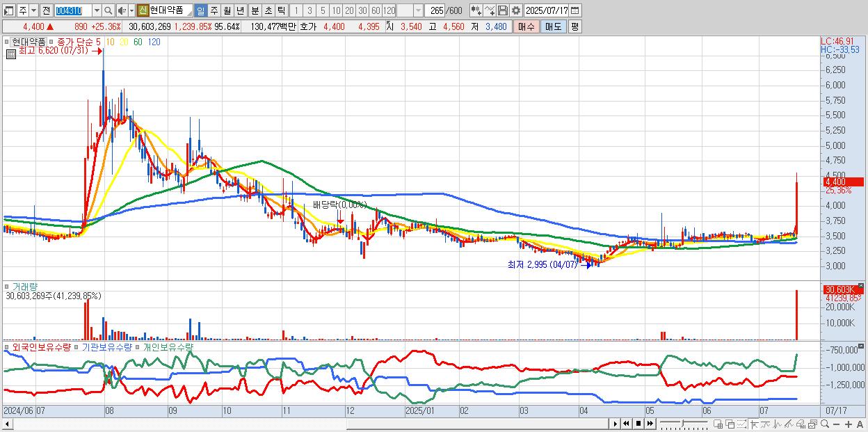Choose the 10 interval button

336,10
